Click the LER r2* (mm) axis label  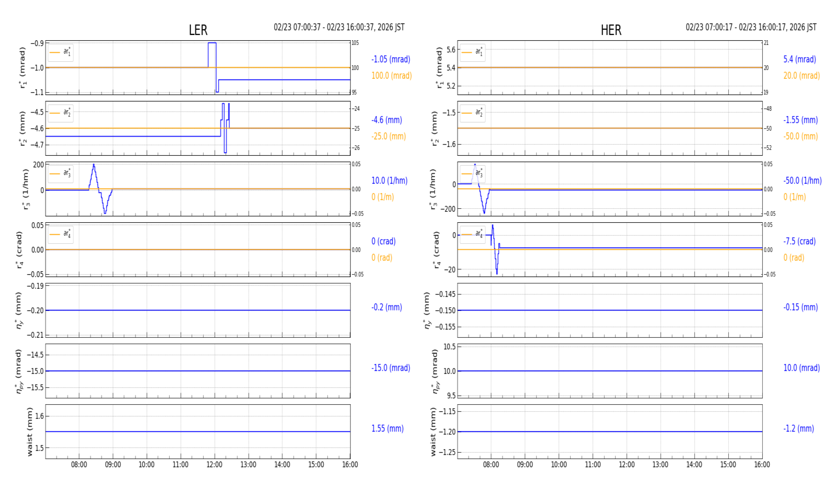tap(23, 128)
